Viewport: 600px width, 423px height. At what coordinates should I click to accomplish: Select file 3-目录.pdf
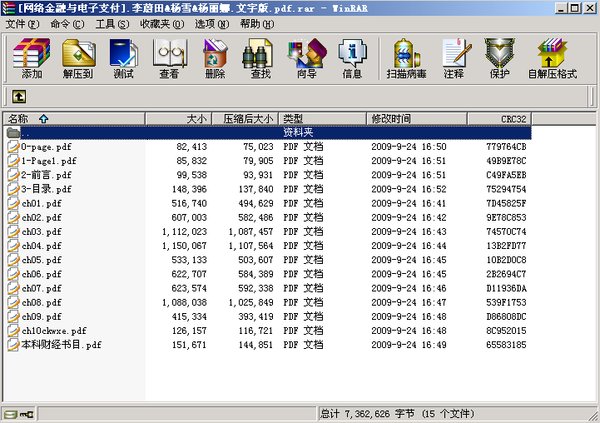[46, 189]
